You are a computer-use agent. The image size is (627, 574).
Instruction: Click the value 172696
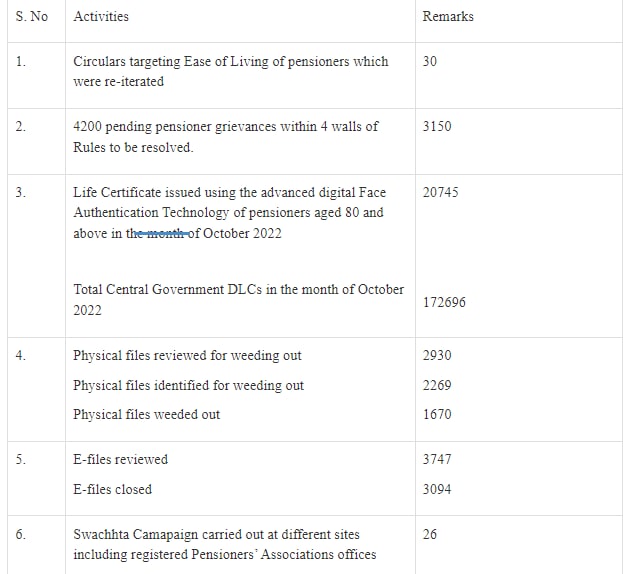point(444,302)
